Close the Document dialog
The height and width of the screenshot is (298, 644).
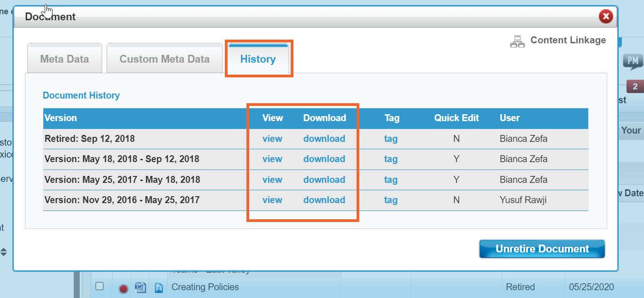tap(606, 17)
